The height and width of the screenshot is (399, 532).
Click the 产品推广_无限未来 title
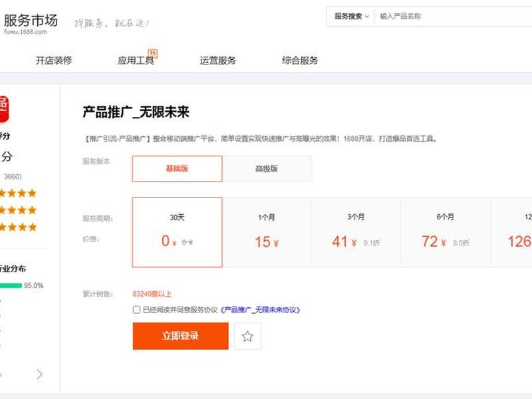[136, 112]
